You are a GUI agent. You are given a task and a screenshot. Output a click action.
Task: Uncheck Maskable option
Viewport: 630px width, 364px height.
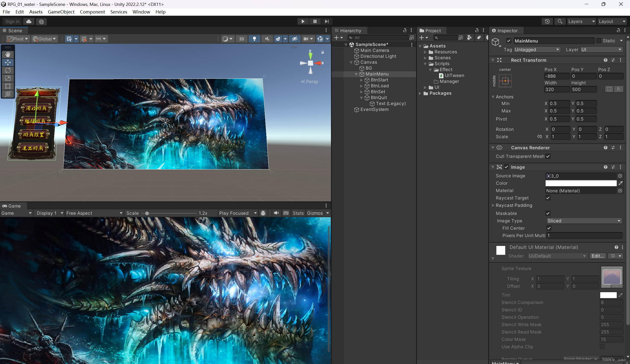(x=548, y=213)
